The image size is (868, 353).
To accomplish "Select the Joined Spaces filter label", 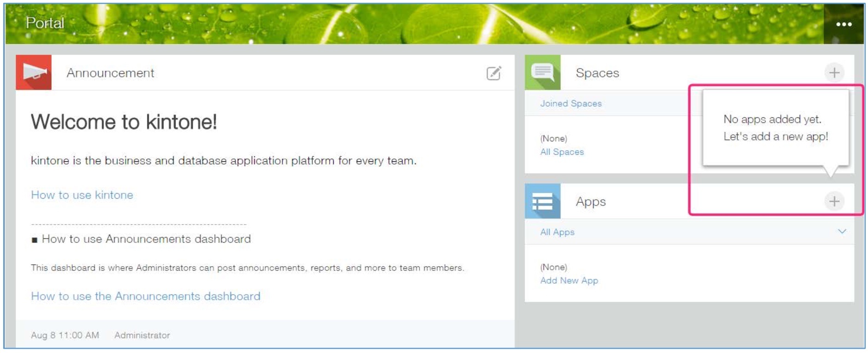I will (571, 103).
